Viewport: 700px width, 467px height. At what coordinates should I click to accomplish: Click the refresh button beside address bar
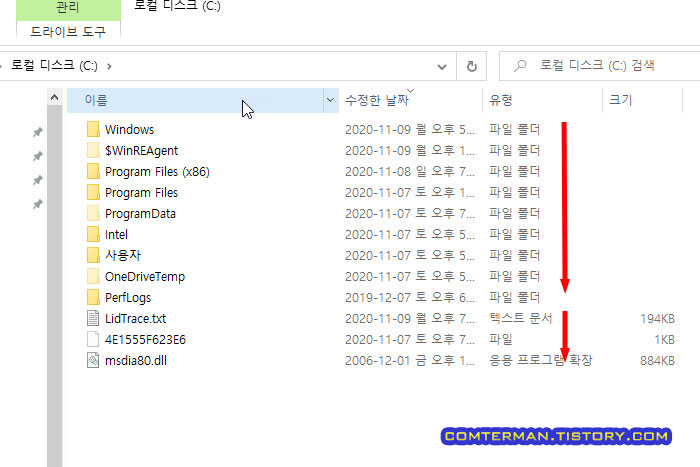(471, 66)
